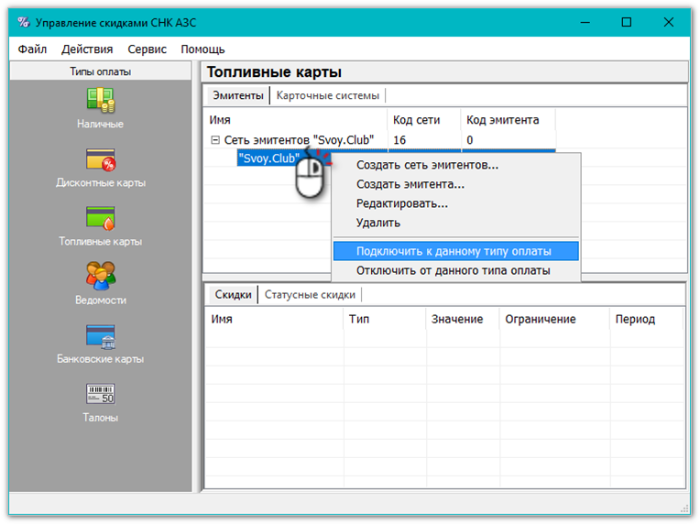
Task: Select the Наличные cash payment icon
Action: (x=100, y=101)
